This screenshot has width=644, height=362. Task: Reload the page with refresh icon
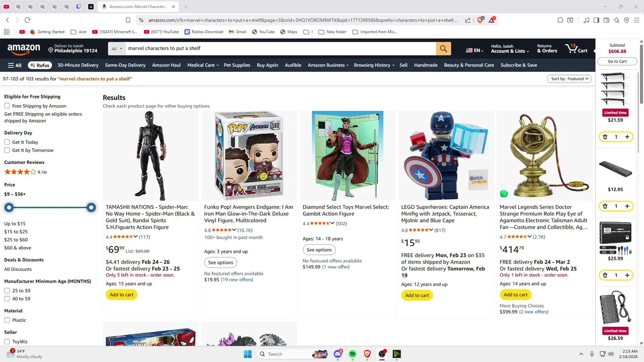point(27,20)
